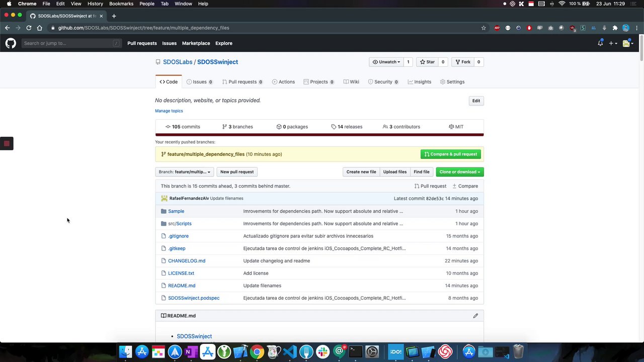The image size is (644, 362).
Task: Click the GitHub search input field
Action: point(71,43)
